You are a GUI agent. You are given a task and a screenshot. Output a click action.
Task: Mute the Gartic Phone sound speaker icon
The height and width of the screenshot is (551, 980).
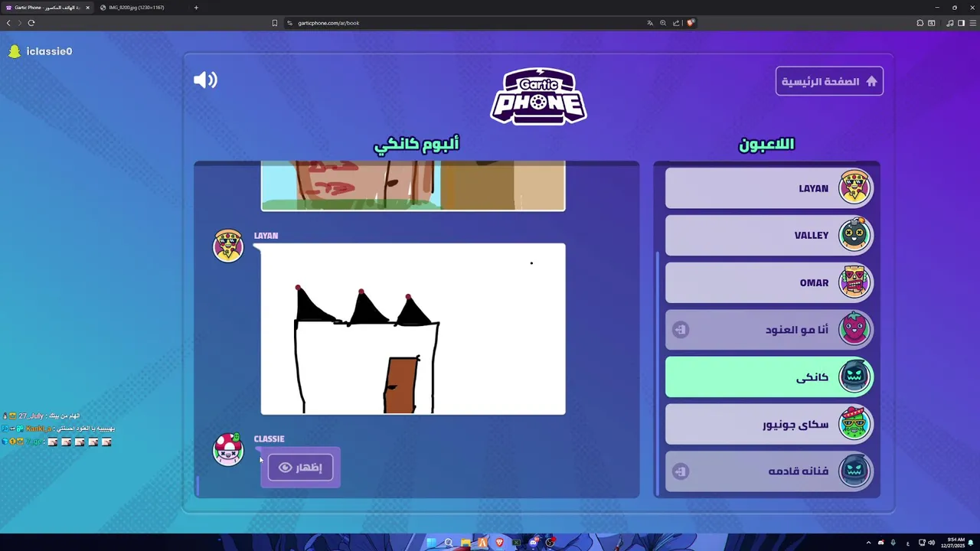(x=205, y=80)
